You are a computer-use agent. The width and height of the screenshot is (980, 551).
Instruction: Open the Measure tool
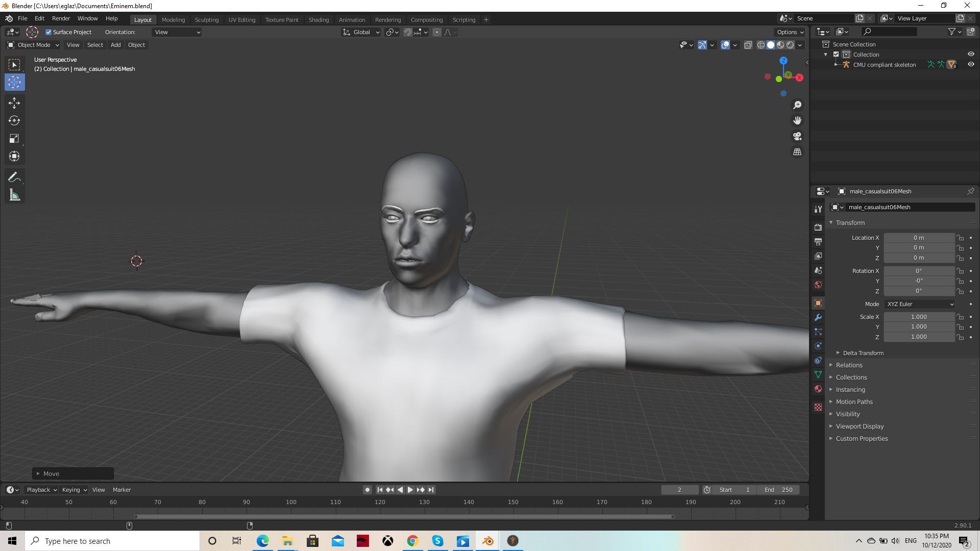(14, 194)
